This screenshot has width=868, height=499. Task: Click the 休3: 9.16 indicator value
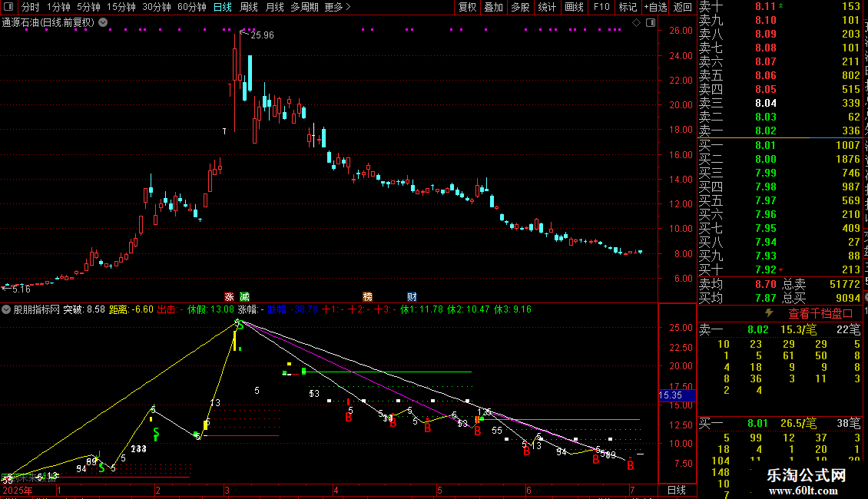click(512, 310)
